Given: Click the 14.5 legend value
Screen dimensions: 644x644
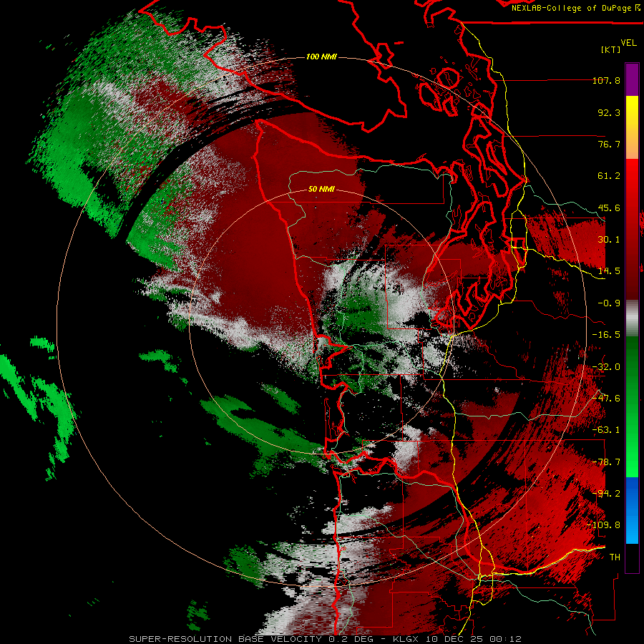Looking at the screenshot, I should [609, 271].
